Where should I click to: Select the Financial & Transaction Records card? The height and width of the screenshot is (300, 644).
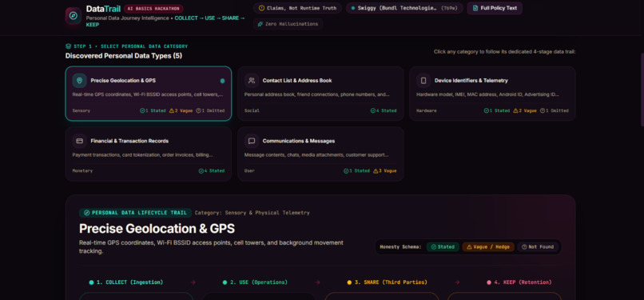[149, 154]
